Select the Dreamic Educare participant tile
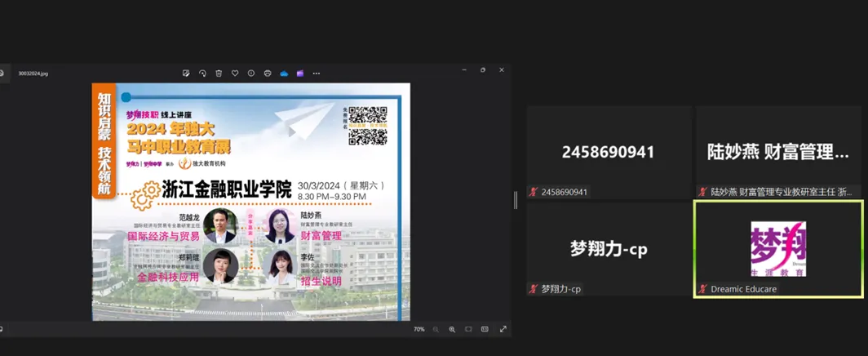The image size is (868, 356). tap(777, 249)
